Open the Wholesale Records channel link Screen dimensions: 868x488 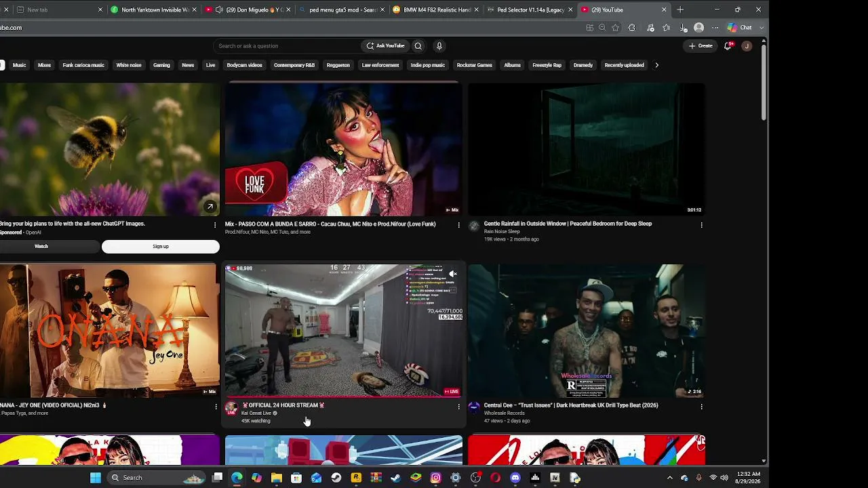(x=504, y=413)
